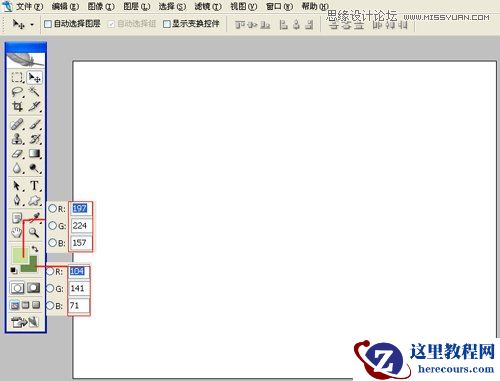
Task: Select the History Brush tool
Action: pos(34,139)
